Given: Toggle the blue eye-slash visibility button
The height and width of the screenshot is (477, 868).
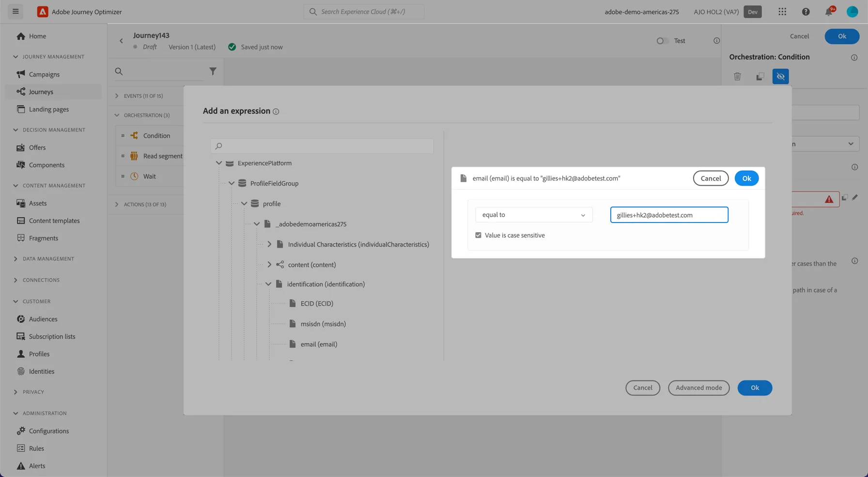Looking at the screenshot, I should click(780, 77).
